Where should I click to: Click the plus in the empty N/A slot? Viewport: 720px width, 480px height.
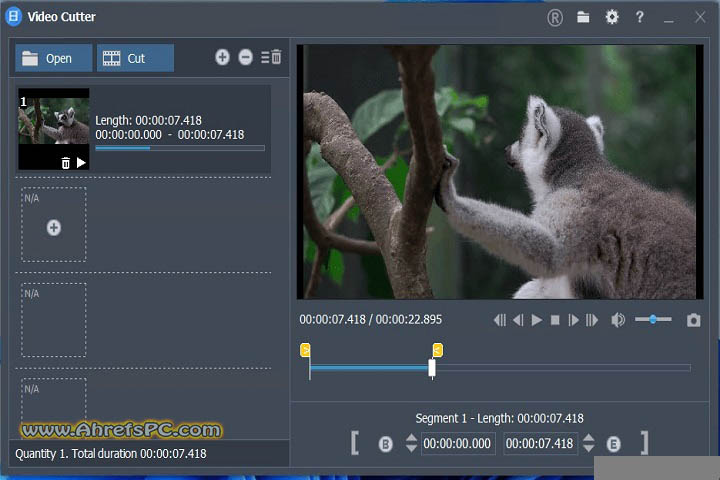54,227
